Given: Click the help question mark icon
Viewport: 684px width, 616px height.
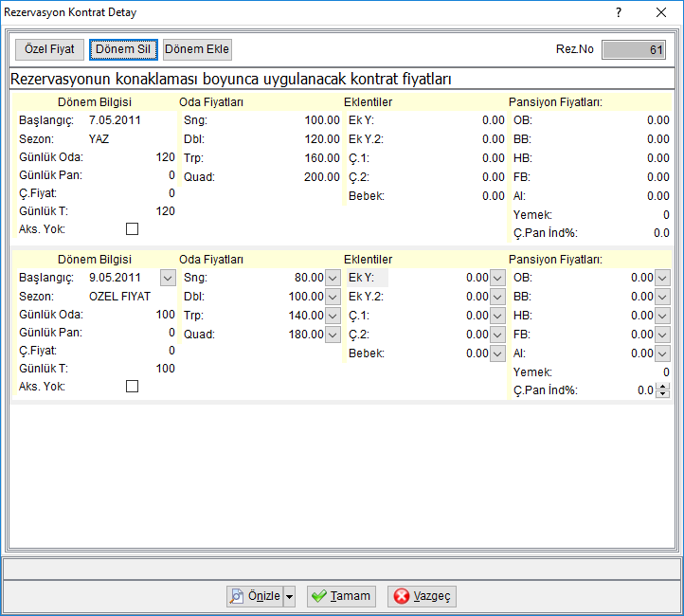Looking at the screenshot, I should point(619,12).
